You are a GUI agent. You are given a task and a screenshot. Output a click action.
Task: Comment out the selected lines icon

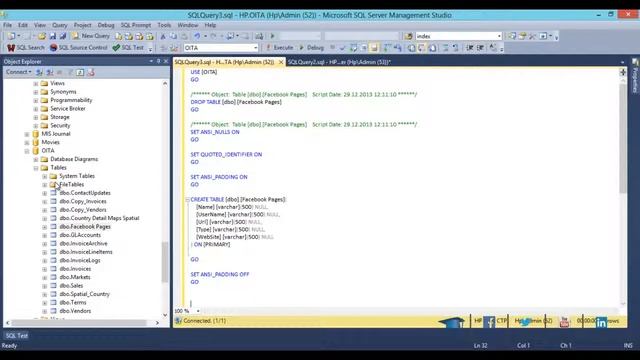(446, 48)
